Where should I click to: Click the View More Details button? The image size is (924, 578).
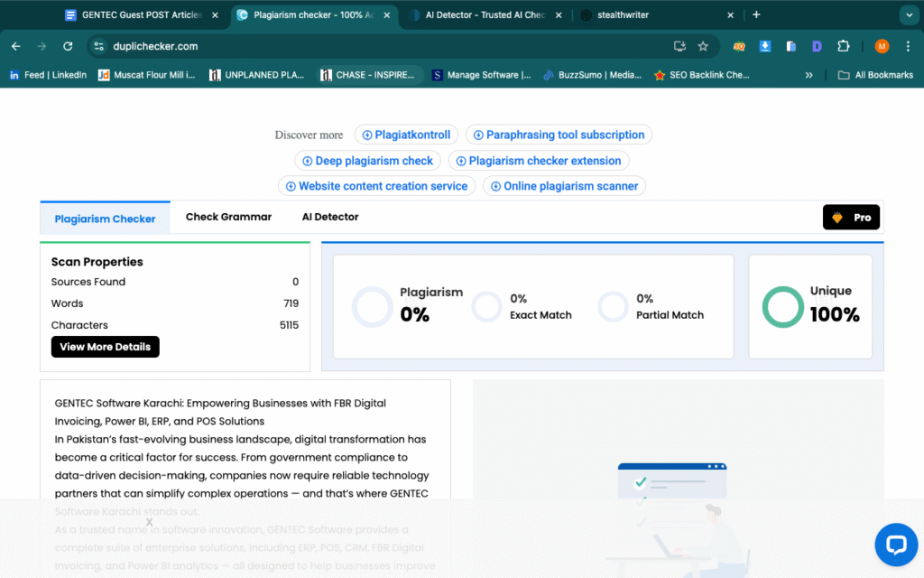(106, 347)
